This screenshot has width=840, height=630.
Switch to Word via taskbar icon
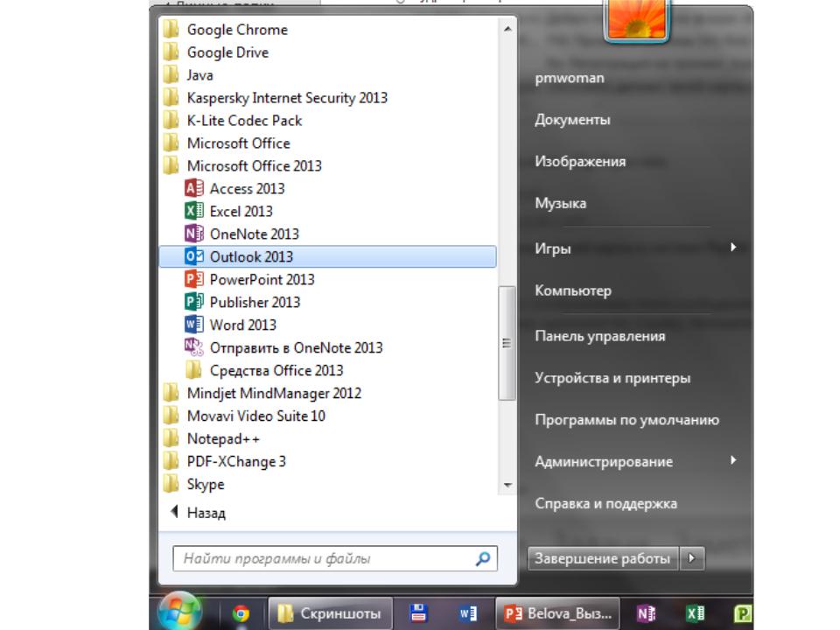point(467,613)
